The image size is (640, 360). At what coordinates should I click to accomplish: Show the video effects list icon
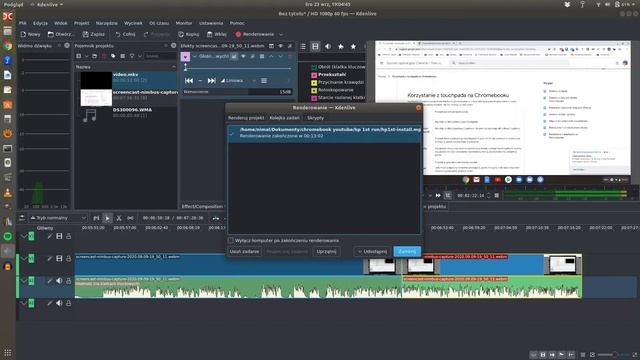[x=315, y=47]
